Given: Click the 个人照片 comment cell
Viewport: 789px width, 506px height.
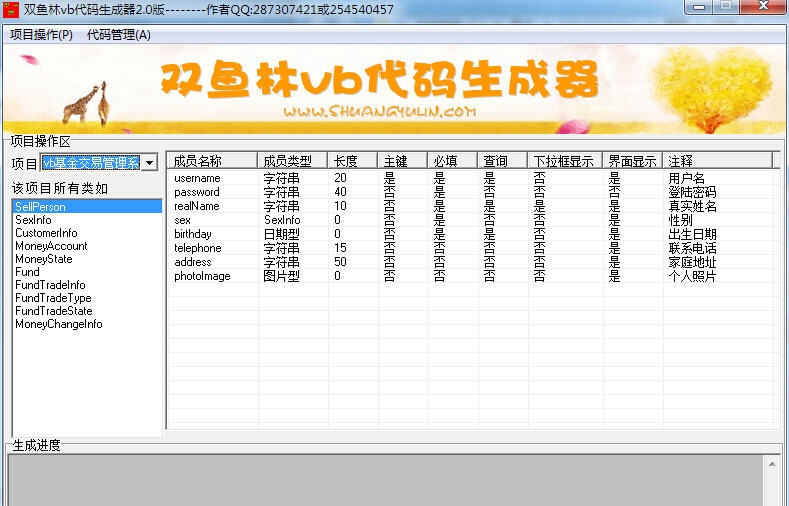Looking at the screenshot, I should [692, 276].
